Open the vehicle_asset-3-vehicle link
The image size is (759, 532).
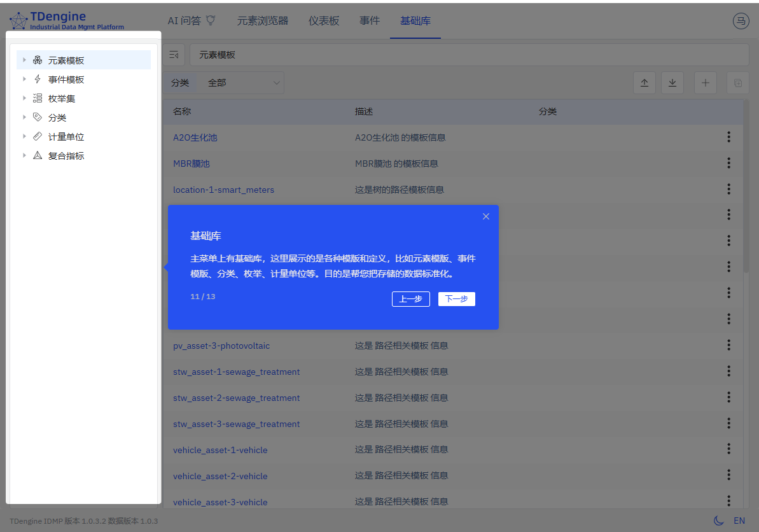220,502
